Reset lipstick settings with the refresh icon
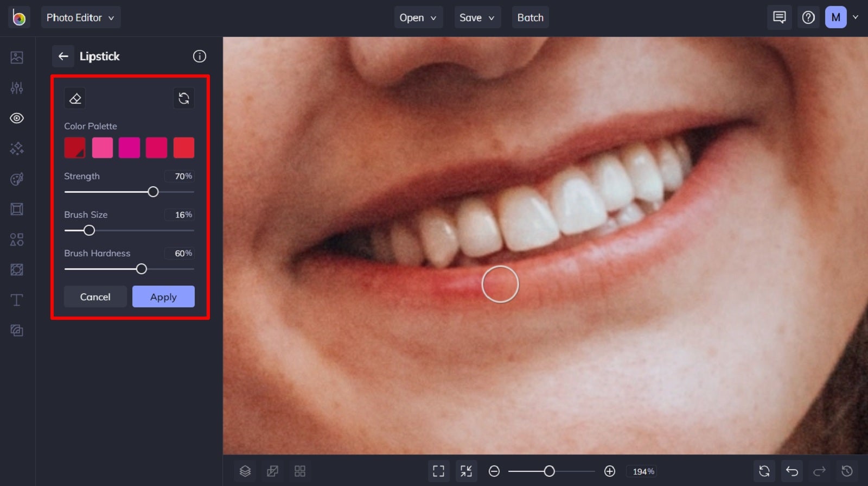Image resolution: width=868 pixels, height=486 pixels. (x=184, y=98)
